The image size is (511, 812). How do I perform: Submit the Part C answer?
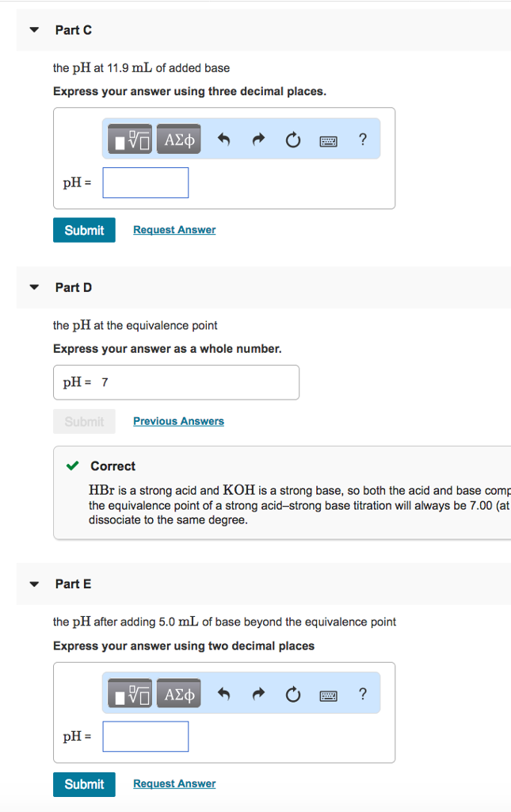point(84,230)
